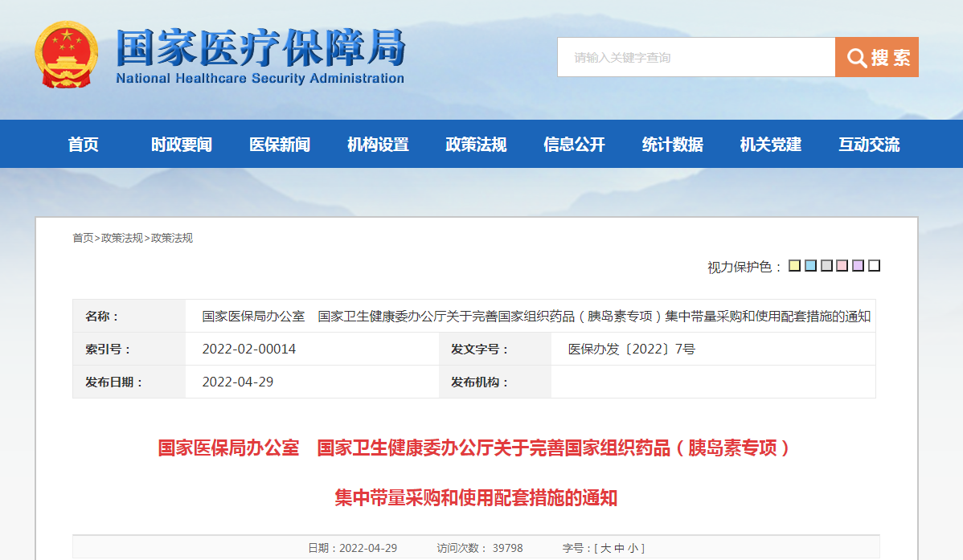Set font size to 中
Viewport: 963px width, 560px height.
619,548
